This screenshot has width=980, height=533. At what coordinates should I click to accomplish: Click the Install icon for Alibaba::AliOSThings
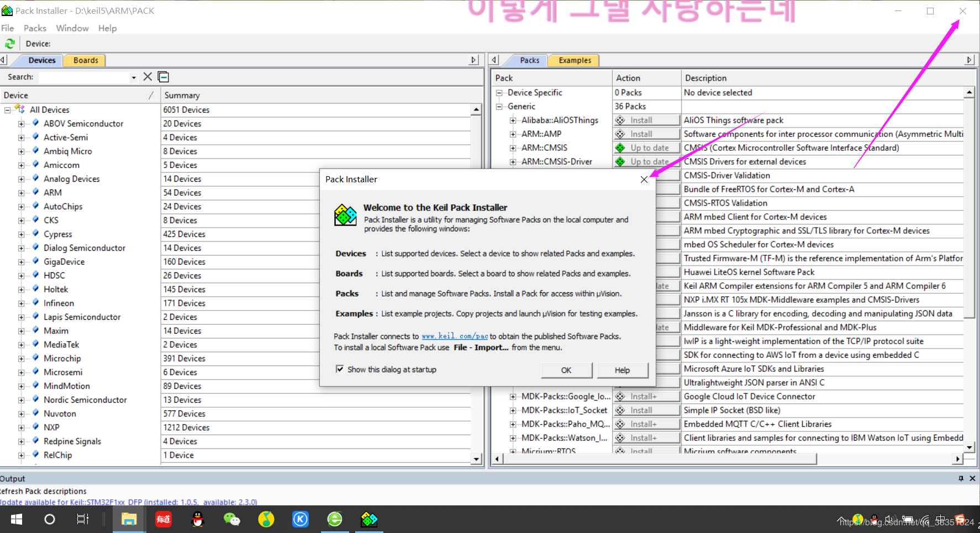[x=620, y=120]
